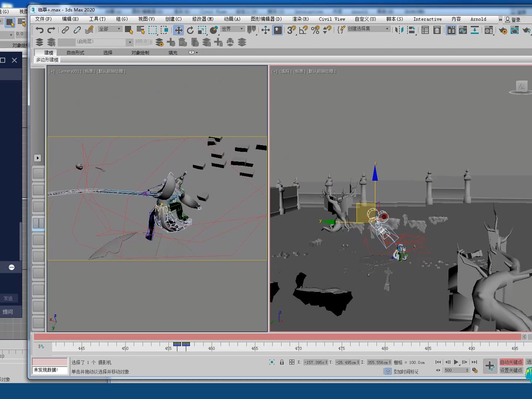Toggle Window/Crossing selection mode
The image size is (532, 399).
[164, 30]
